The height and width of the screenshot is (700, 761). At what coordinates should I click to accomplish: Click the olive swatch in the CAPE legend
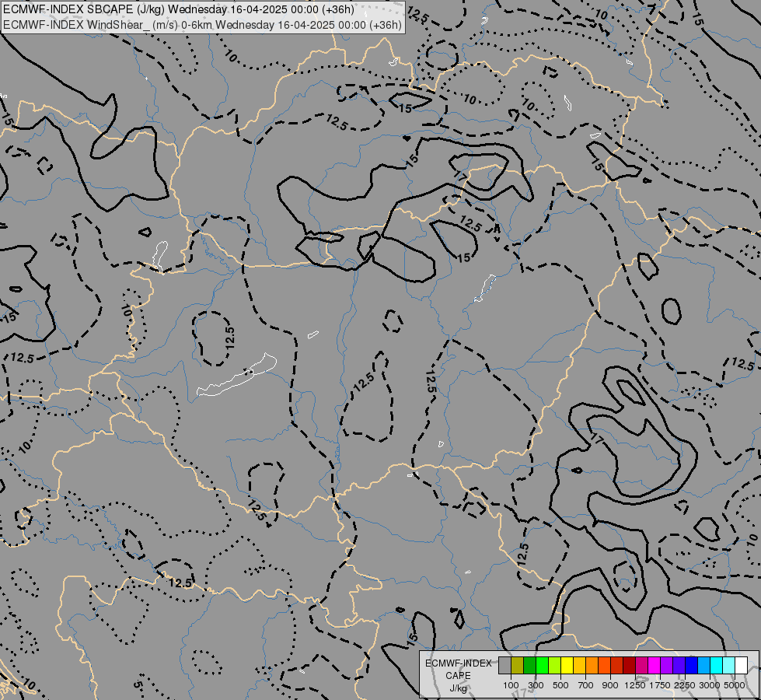pos(518,666)
